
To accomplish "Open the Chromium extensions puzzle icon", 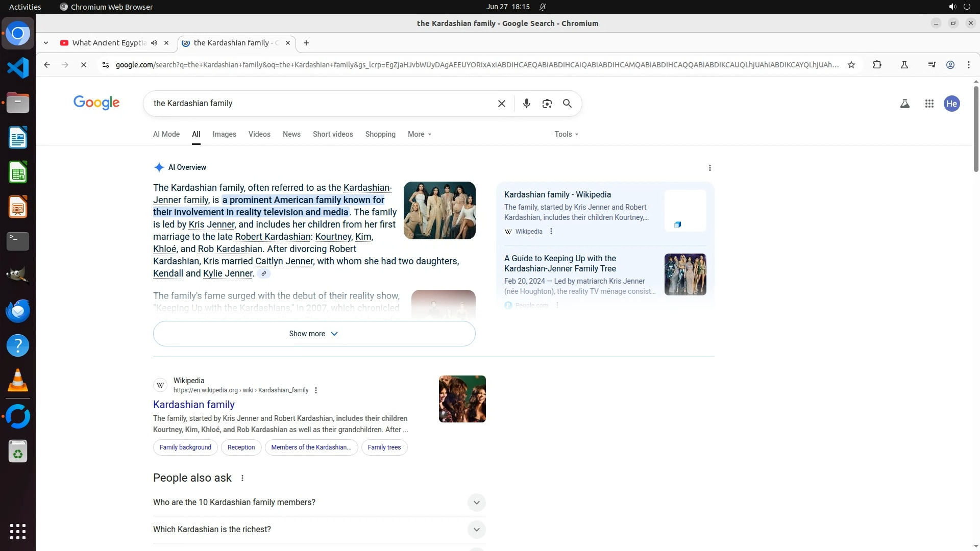I will 877,65.
